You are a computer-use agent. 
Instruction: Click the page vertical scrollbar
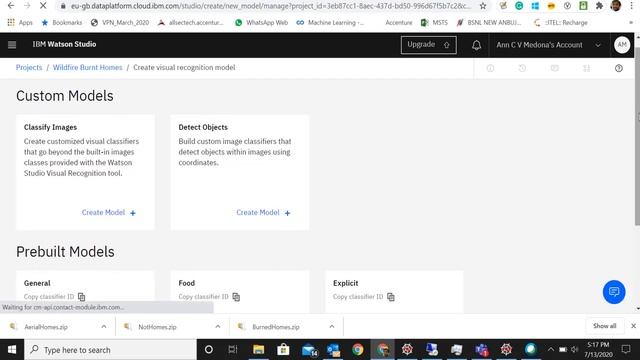coord(637,135)
